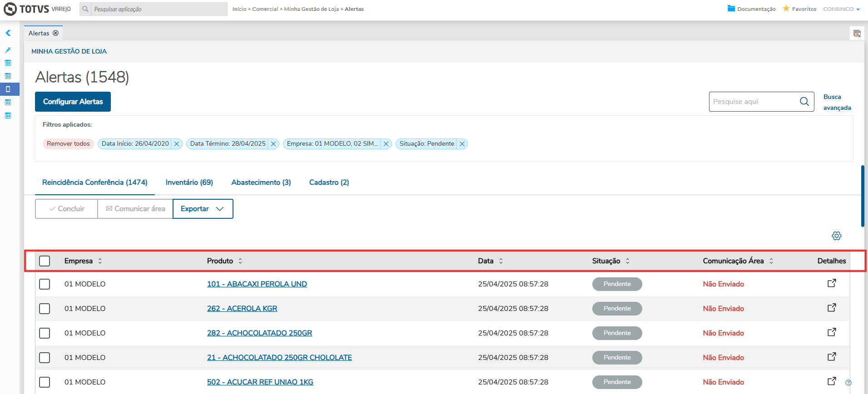
Task: Focus the Pesquisar aplicação search field
Action: click(159, 9)
